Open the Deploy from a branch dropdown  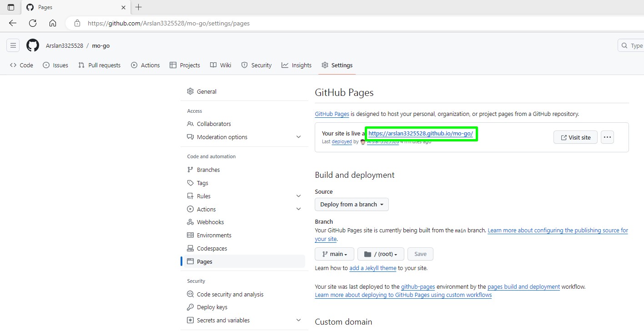coord(352,205)
